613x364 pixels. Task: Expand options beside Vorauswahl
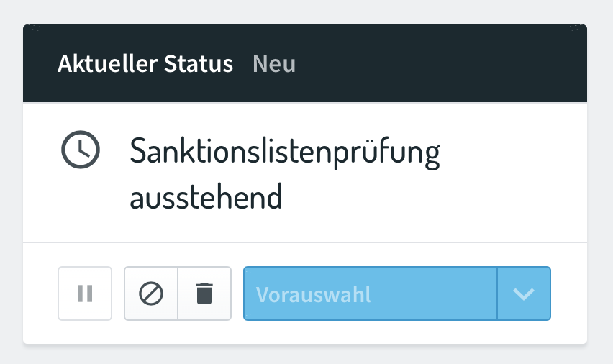pyautogui.click(x=524, y=294)
